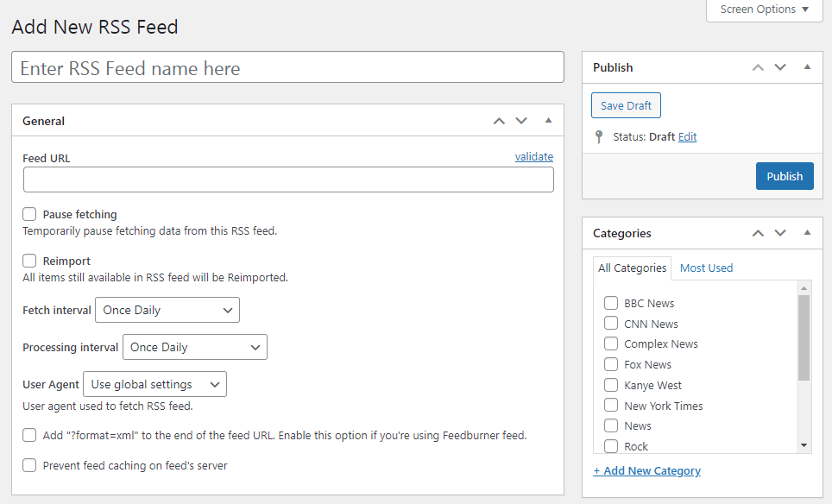This screenshot has height=504, width=832.
Task: Expand the User Agent dropdown
Action: tap(154, 384)
